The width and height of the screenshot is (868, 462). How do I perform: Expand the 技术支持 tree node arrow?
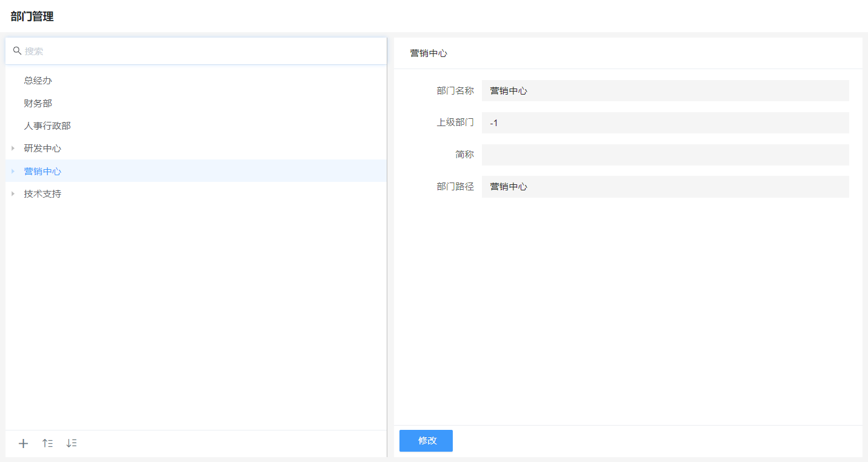(13, 194)
